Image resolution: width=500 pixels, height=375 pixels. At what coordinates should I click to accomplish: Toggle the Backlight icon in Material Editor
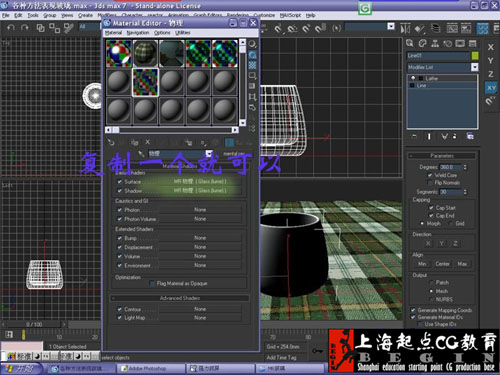(253, 55)
